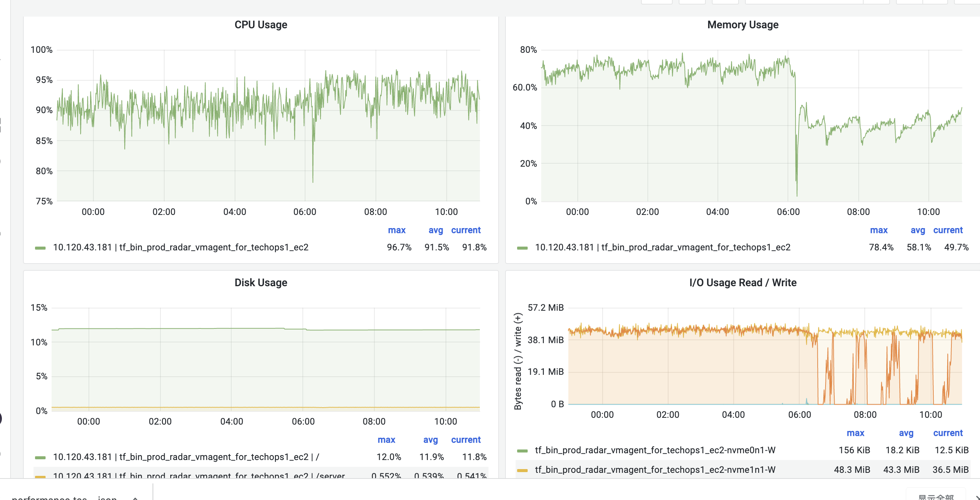
Task: Open the CPU Usage panel title menu
Action: pos(261,25)
